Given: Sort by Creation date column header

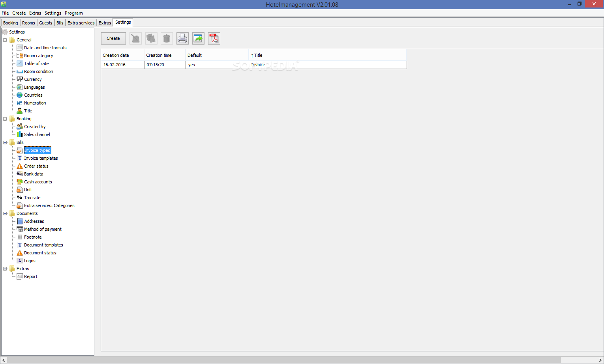Looking at the screenshot, I should 122,55.
